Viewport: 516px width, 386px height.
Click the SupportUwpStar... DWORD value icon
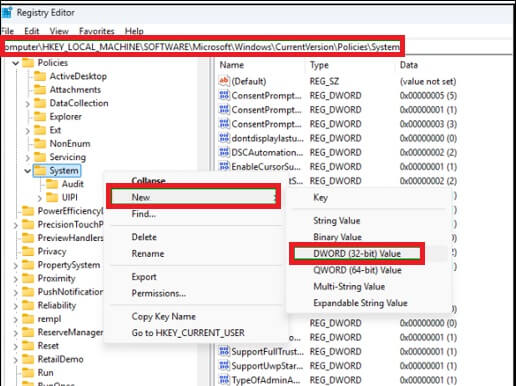[x=224, y=366]
